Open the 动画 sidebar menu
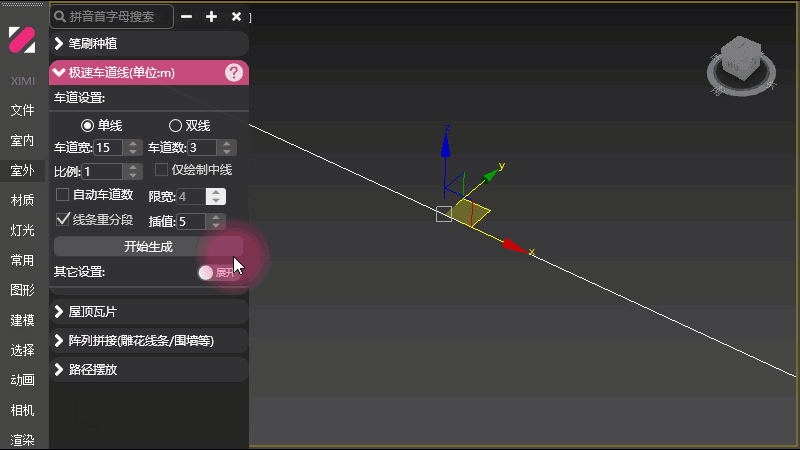800x450 pixels. click(x=22, y=380)
